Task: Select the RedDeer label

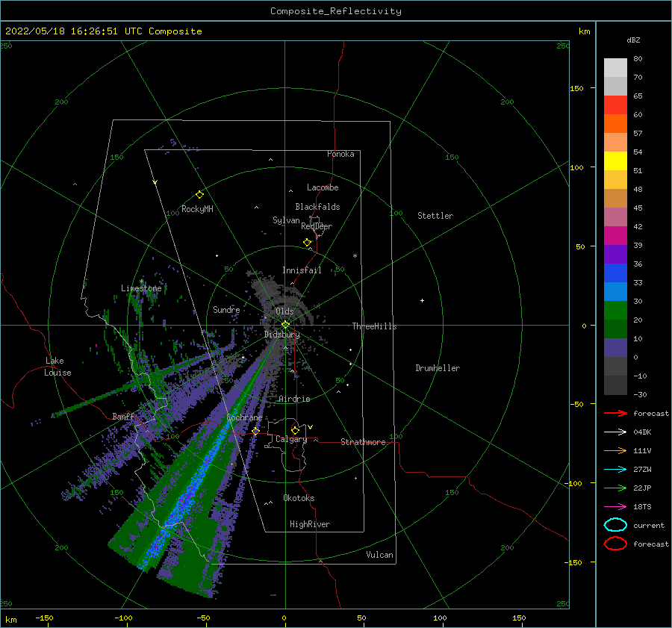Action: (317, 226)
